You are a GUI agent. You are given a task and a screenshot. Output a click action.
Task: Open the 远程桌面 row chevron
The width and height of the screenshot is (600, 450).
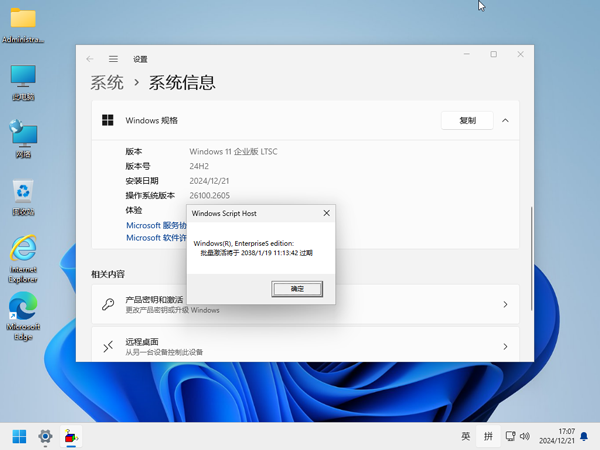[505, 346]
